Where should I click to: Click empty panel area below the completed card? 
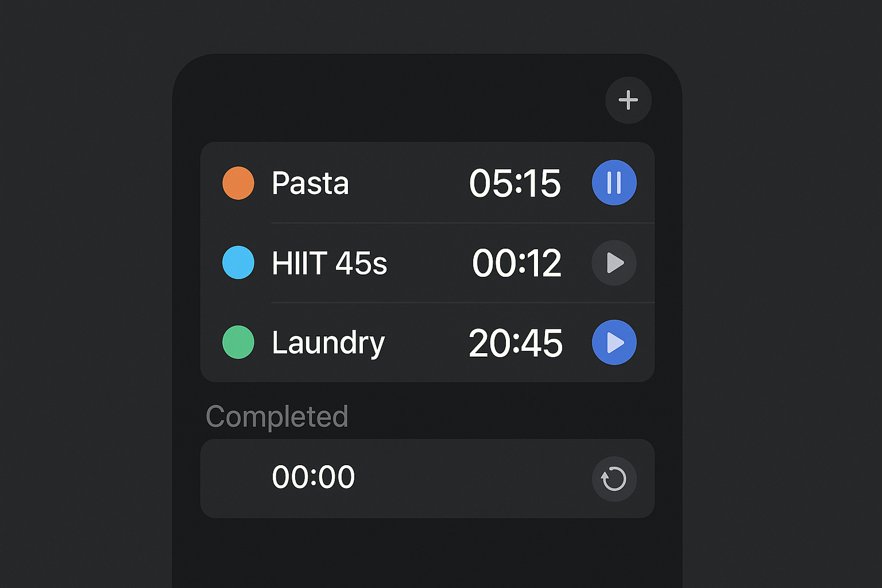(x=427, y=551)
